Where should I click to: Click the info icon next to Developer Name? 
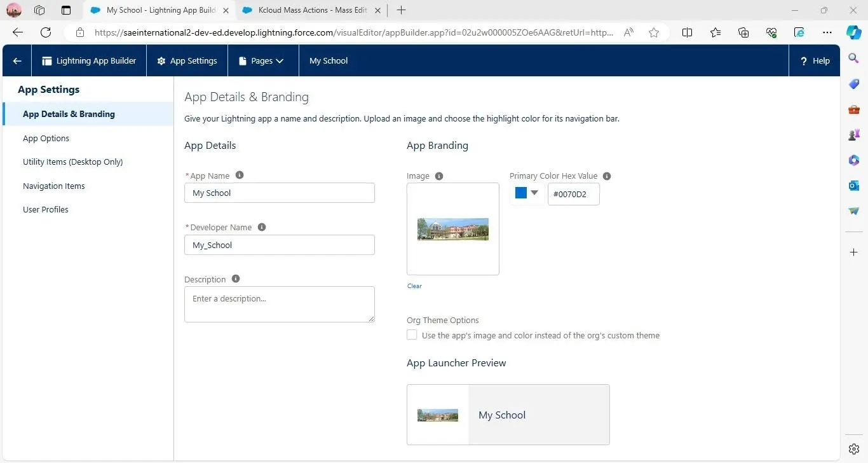point(262,227)
